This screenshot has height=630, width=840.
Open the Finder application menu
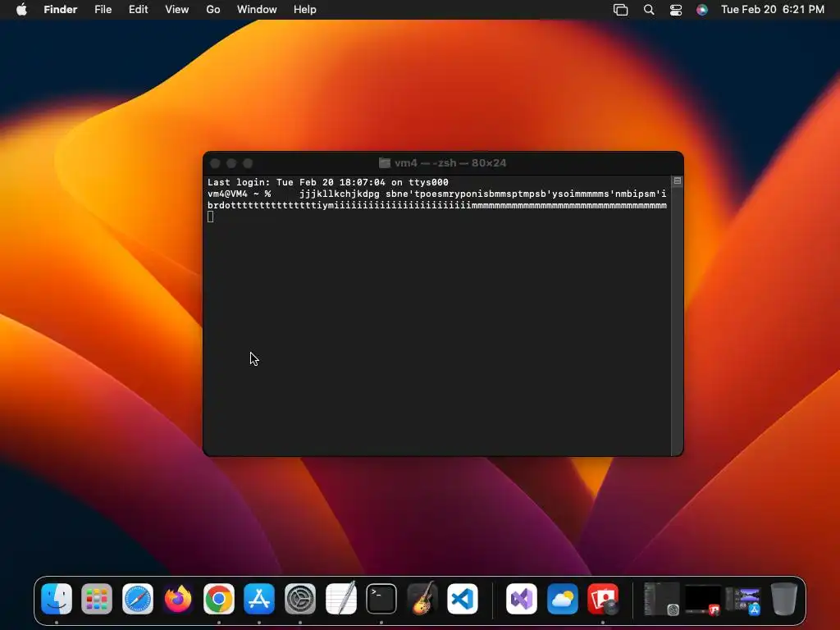coord(61,10)
